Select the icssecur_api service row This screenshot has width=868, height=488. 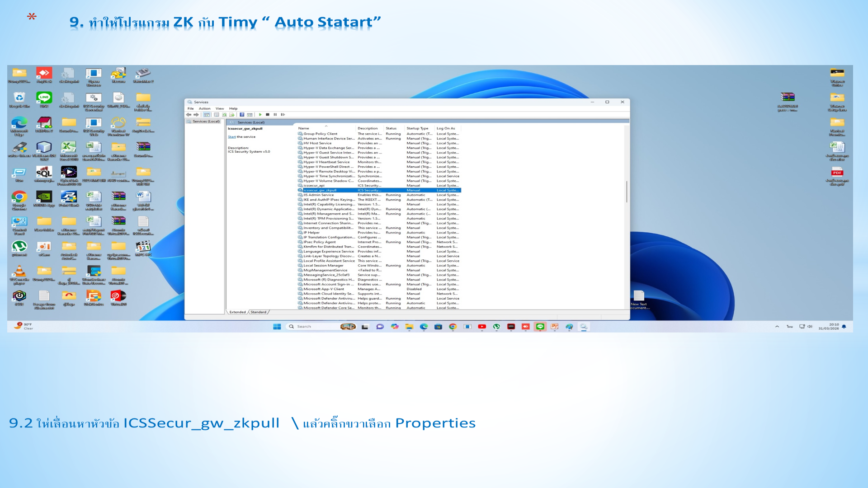click(x=379, y=186)
